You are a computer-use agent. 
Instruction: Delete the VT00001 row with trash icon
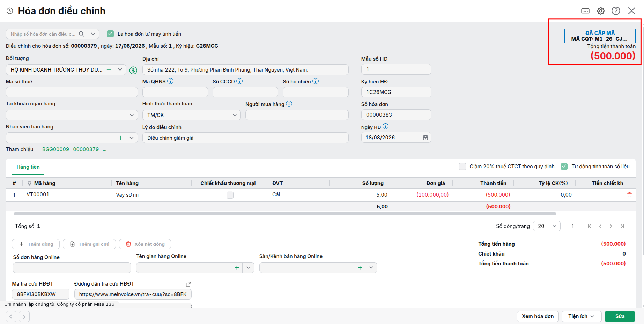(x=629, y=195)
